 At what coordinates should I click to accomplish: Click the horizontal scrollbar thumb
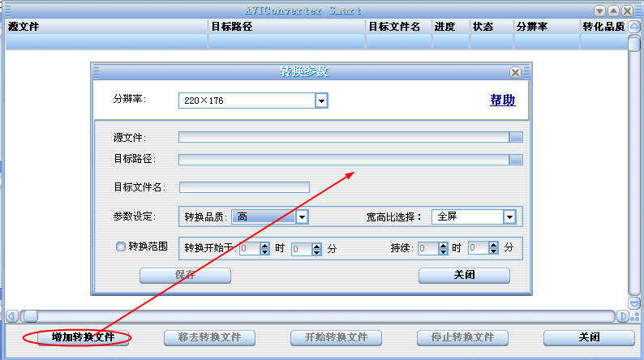[x=29, y=316]
